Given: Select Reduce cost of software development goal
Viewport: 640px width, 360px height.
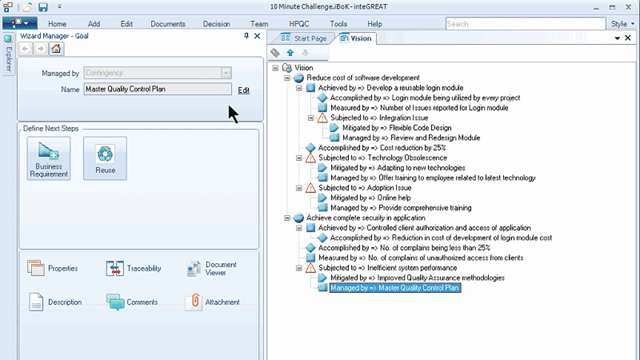Looking at the screenshot, I should (x=363, y=78).
